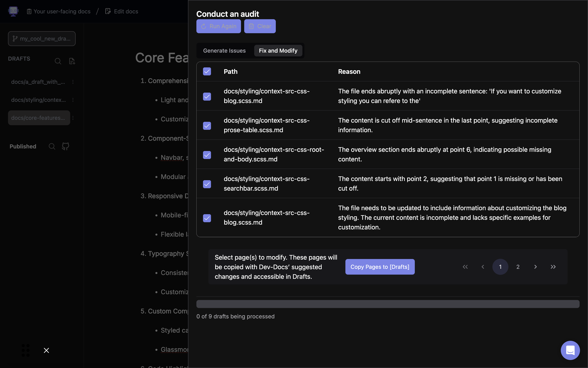This screenshot has width=588, height=368.
Task: Search drafts with the magnifier icon
Action: pos(58,61)
